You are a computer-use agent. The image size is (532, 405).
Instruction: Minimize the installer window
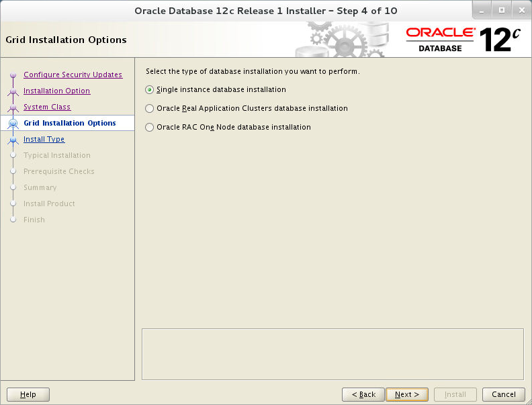482,11
